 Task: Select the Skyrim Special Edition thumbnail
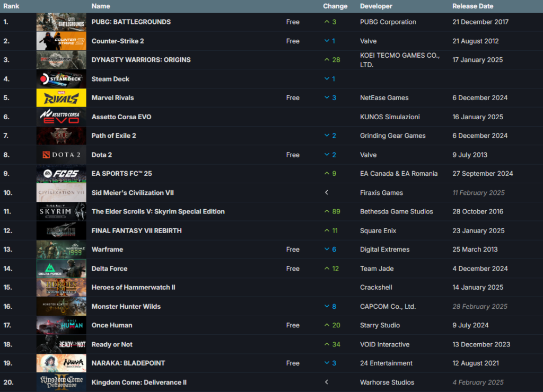click(60, 211)
